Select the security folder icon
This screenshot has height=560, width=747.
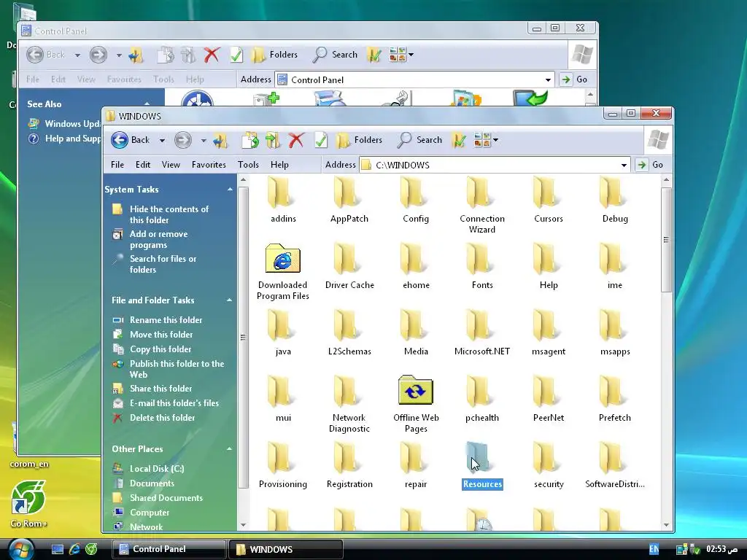click(545, 457)
